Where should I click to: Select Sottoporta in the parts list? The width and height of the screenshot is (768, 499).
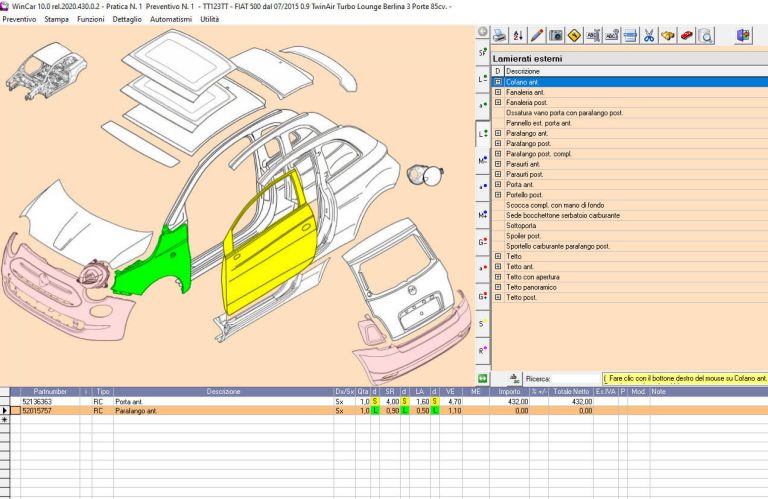click(521, 226)
